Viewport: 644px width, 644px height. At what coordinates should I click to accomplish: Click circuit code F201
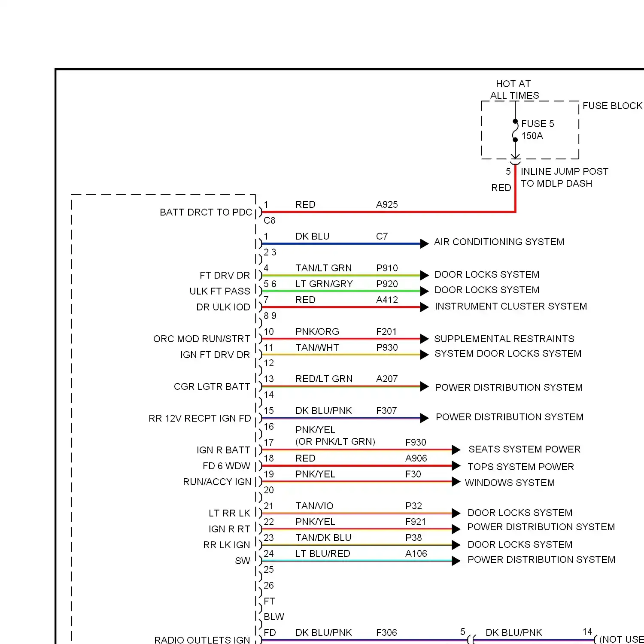[x=386, y=331]
